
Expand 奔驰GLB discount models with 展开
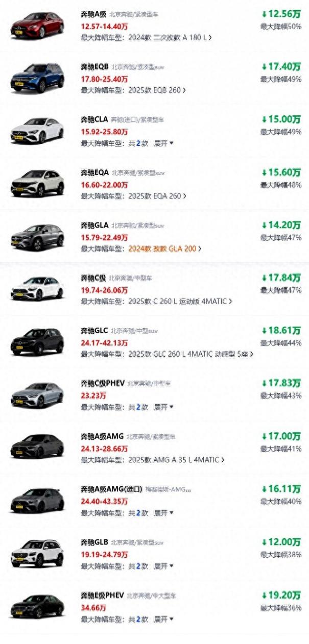point(163,566)
